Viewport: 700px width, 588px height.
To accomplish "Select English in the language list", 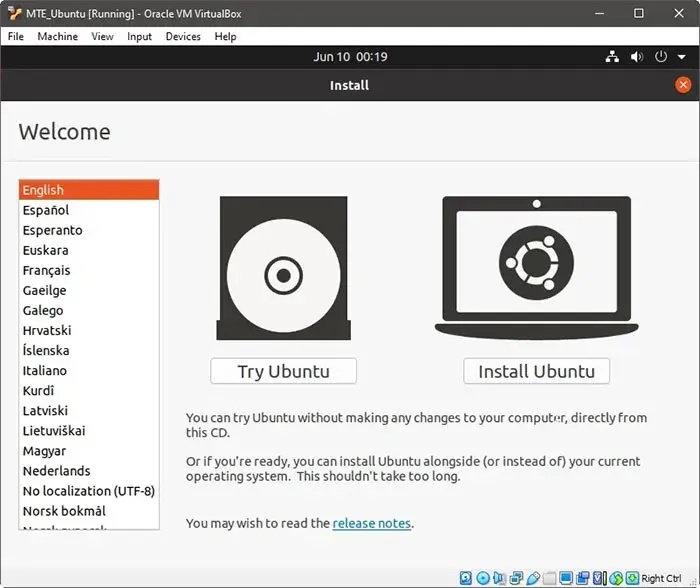I will pyautogui.click(x=89, y=190).
